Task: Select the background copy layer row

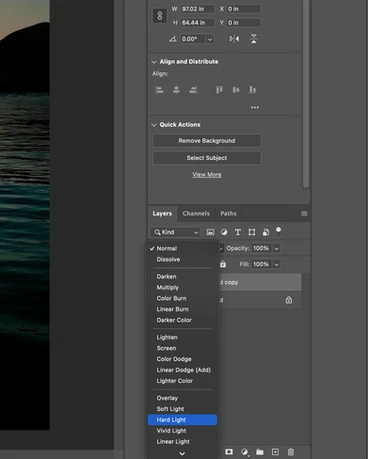Action: (260, 282)
